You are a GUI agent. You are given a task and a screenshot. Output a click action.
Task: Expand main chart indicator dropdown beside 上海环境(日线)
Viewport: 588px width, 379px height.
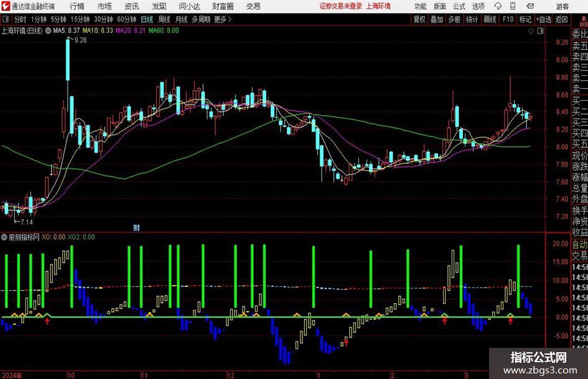48,30
